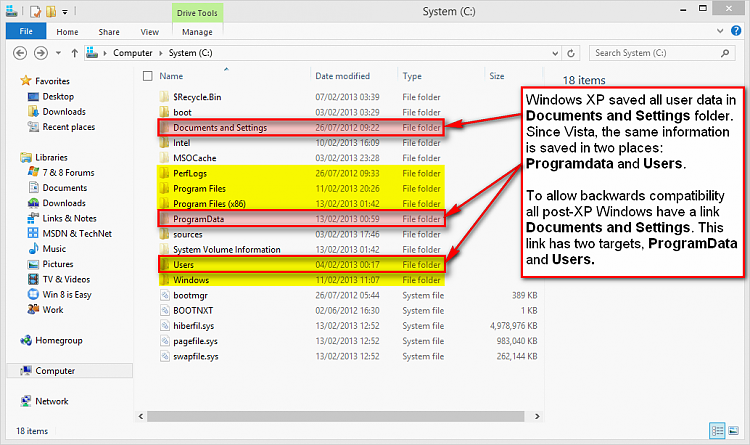Click the New folder quick access icon
750x445 pixels.
click(51, 11)
